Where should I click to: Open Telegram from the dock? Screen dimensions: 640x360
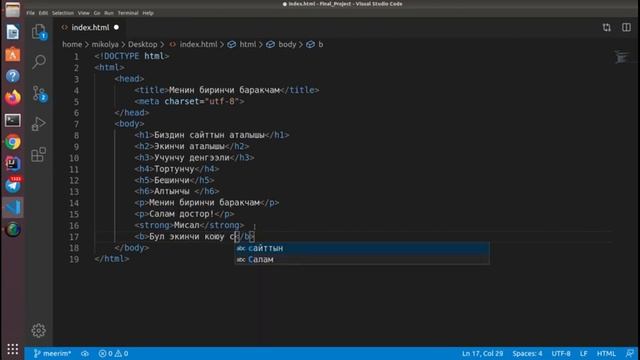(13, 185)
